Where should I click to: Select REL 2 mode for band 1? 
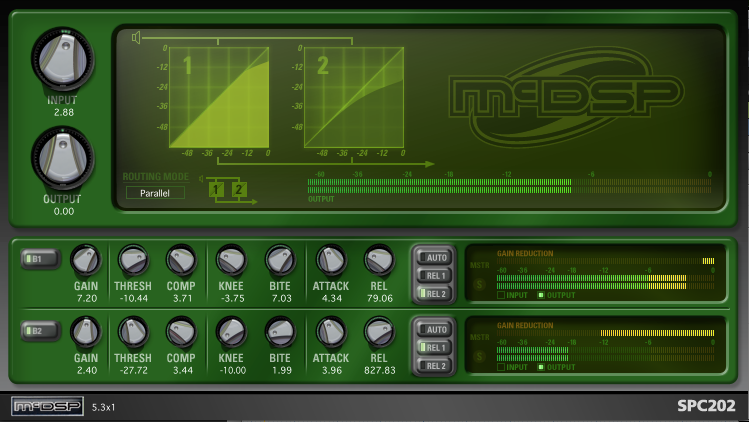(434, 294)
